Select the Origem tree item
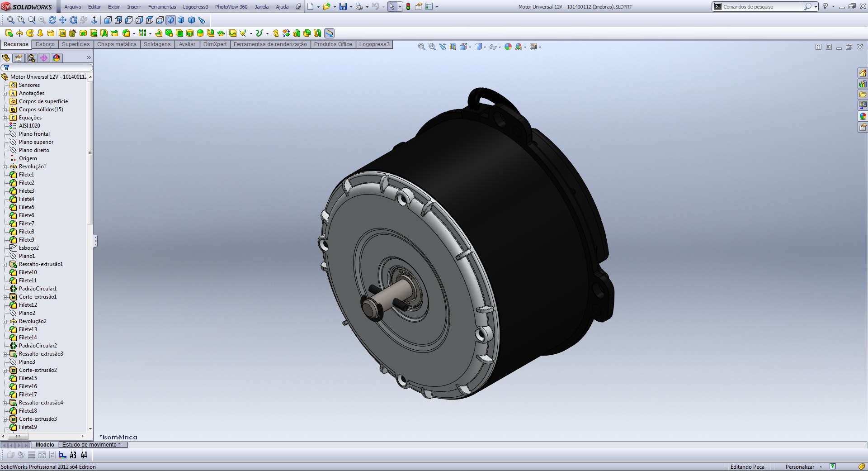This screenshot has width=868, height=471. [x=28, y=158]
